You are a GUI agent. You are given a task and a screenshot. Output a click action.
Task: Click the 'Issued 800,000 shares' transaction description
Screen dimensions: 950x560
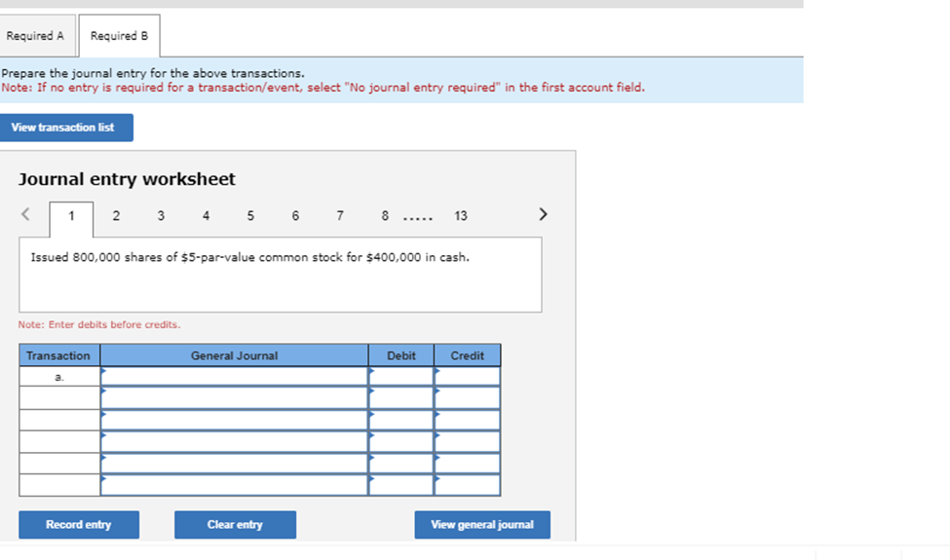[x=250, y=257]
